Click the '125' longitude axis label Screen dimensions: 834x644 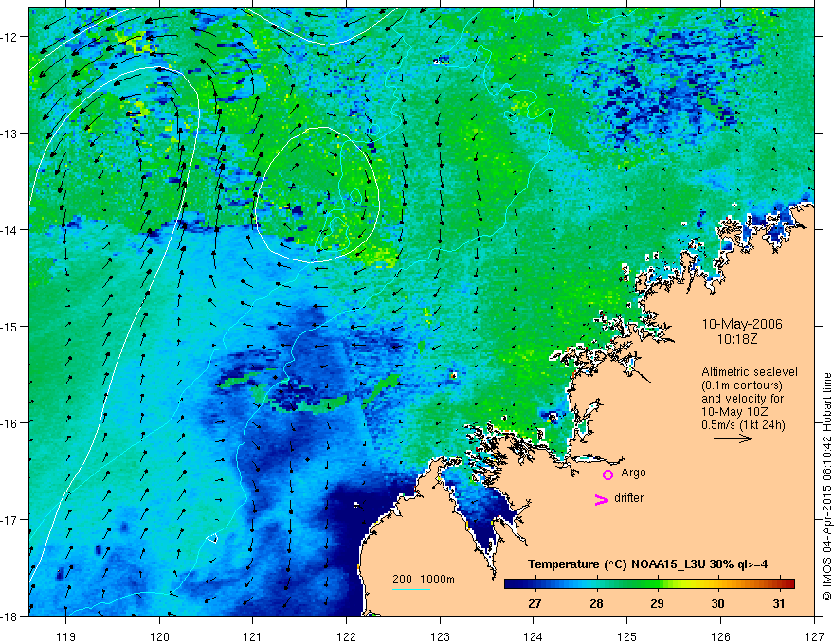click(627, 636)
